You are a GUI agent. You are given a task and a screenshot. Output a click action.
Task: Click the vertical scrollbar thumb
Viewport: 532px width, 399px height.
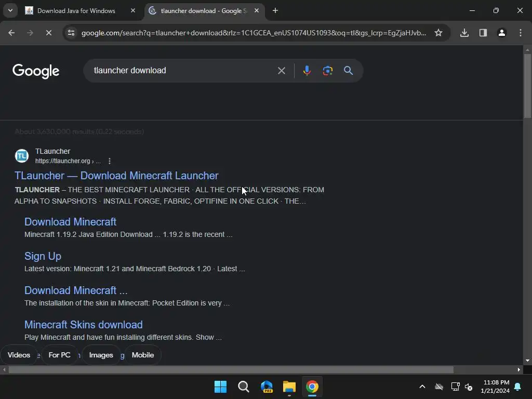pos(527,86)
